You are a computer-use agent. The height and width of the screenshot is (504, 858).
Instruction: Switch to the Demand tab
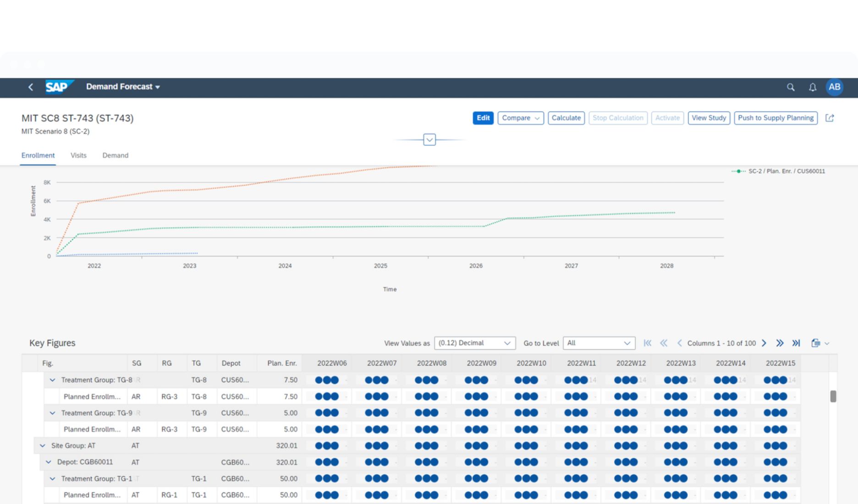tap(115, 155)
